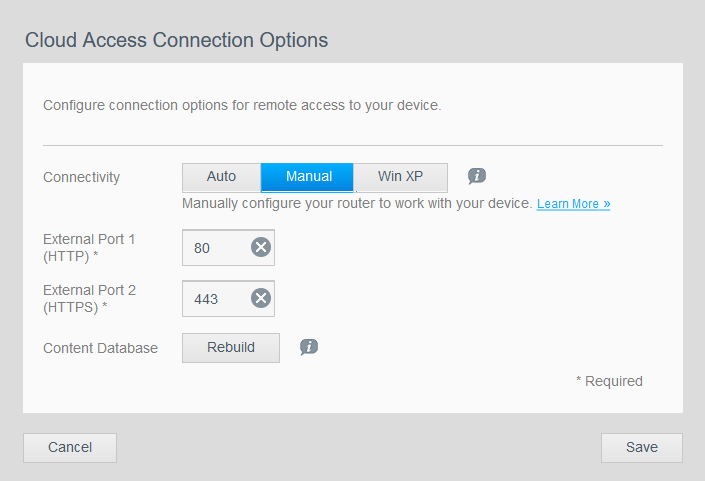The width and height of the screenshot is (705, 481).
Task: Click the External Port 2 (HTTPS) label
Action: pos(89,298)
